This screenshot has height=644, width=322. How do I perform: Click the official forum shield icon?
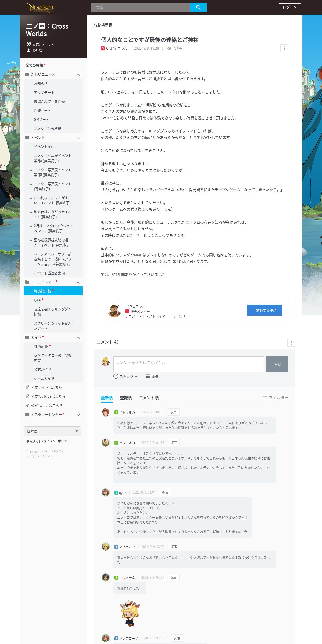[29, 44]
